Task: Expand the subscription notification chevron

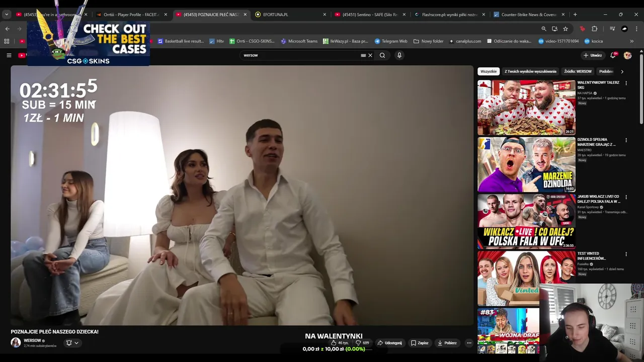Action: point(76,343)
